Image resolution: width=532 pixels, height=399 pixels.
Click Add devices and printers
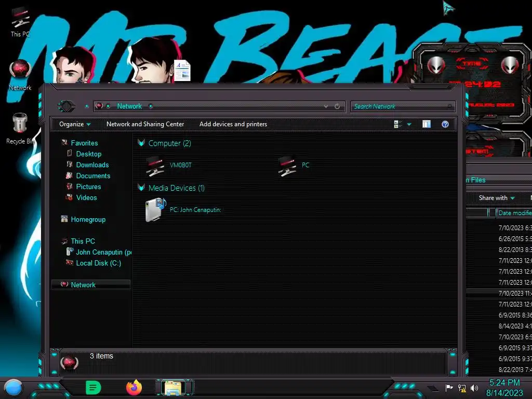tap(233, 124)
